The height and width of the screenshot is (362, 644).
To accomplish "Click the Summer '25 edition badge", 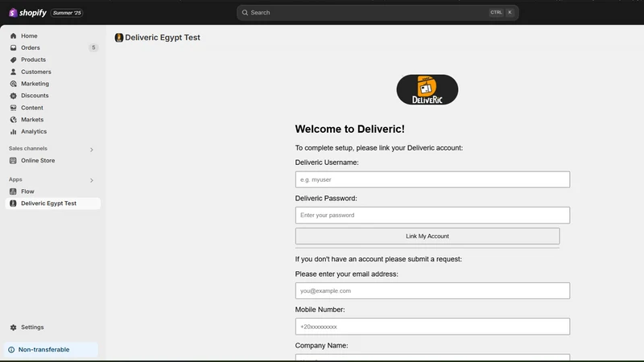I will [x=67, y=13].
